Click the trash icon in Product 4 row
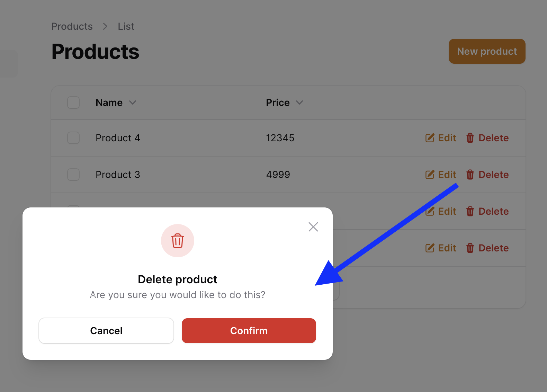The image size is (547, 392). 470,138
